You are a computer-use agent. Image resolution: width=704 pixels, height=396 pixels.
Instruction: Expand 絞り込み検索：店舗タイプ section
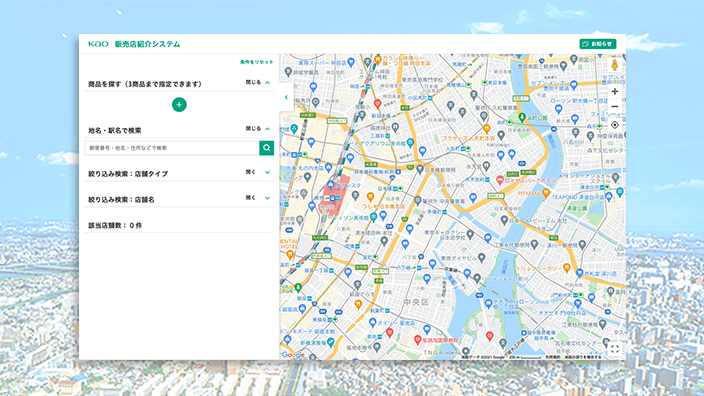258,172
